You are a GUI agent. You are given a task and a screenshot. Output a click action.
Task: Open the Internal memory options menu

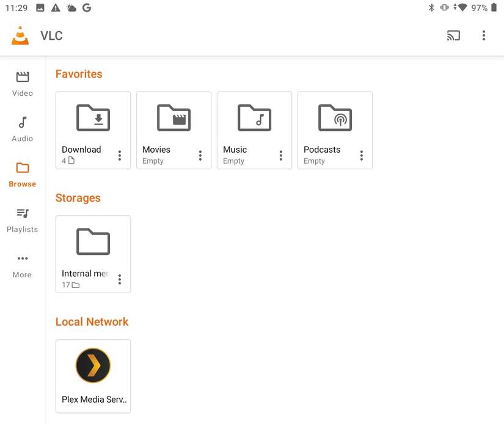tap(120, 279)
